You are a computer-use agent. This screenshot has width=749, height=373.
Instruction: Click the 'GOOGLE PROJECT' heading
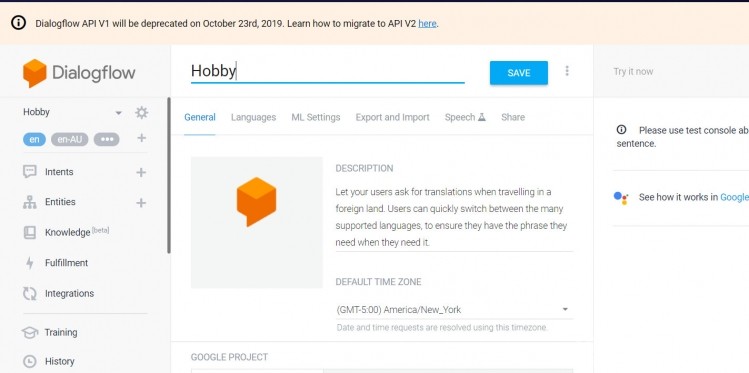coord(229,357)
